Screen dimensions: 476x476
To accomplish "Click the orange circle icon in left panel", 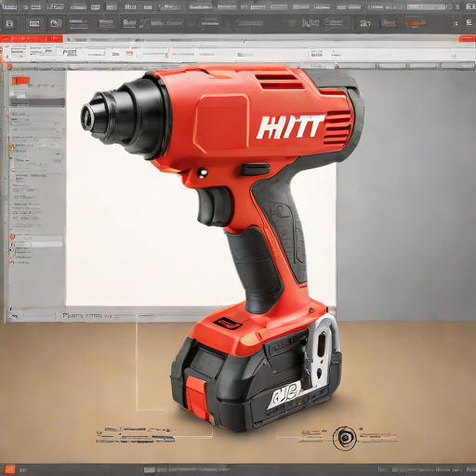I will [12, 237].
